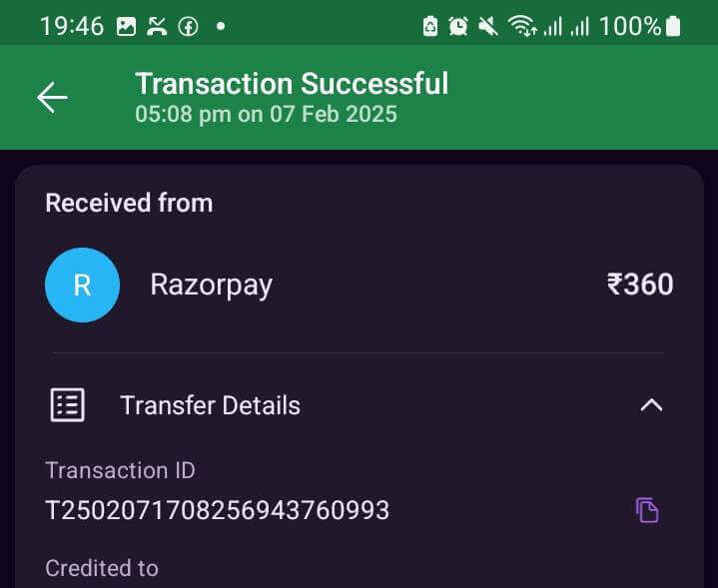Tap the Transfer Details label
The image size is (718, 588).
[x=210, y=405]
